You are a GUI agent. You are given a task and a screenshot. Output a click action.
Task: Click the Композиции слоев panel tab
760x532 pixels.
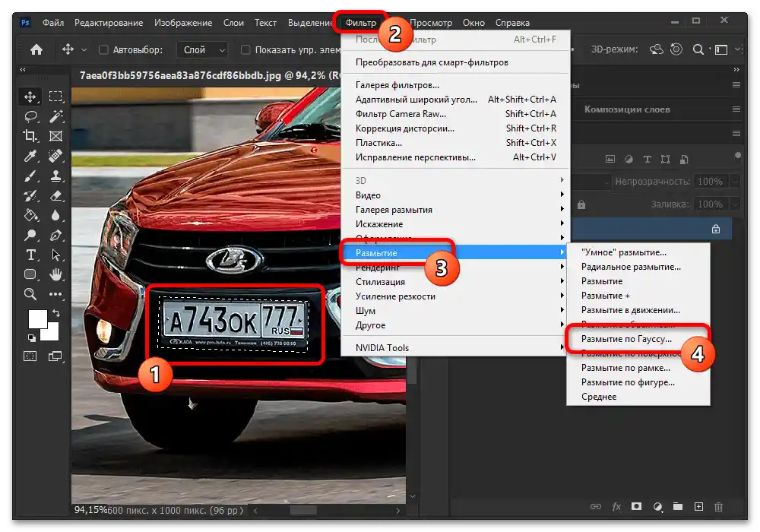click(x=627, y=109)
